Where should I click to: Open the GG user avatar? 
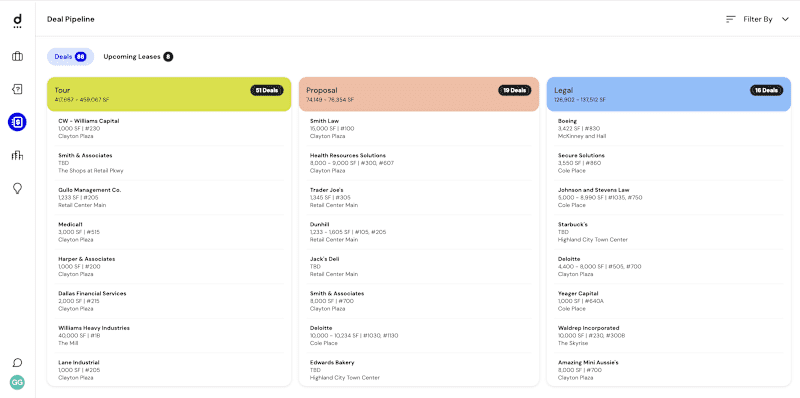[17, 382]
